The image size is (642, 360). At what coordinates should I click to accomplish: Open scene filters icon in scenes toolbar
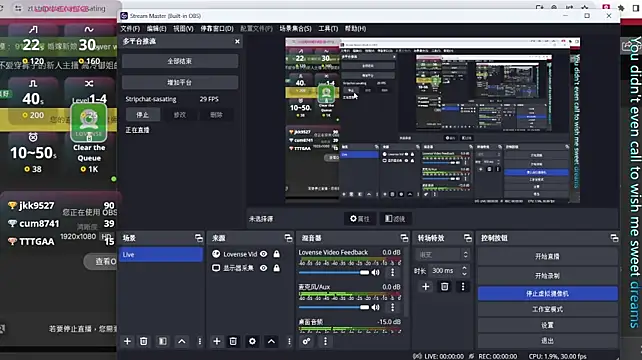[x=163, y=341]
